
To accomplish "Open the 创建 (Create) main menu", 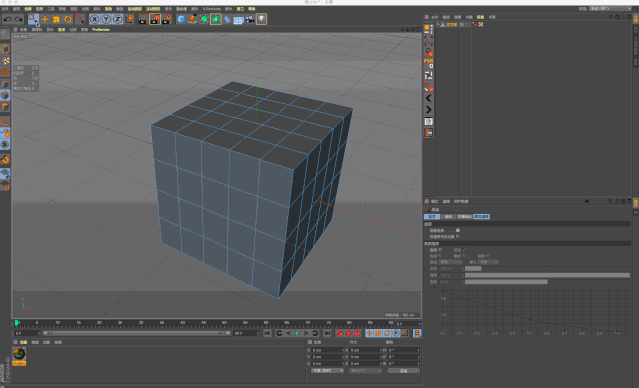I will pyautogui.click(x=27, y=9).
